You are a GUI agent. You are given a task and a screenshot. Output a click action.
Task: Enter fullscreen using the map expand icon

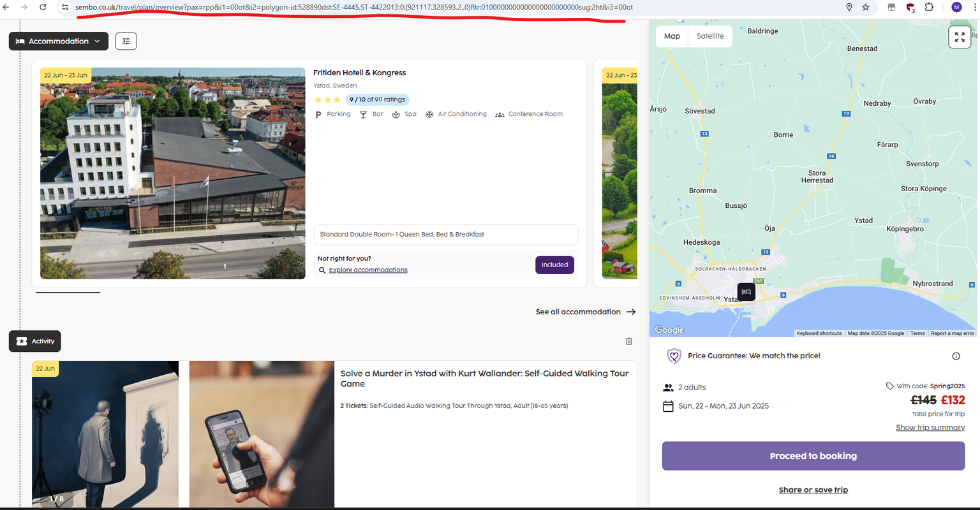click(960, 36)
